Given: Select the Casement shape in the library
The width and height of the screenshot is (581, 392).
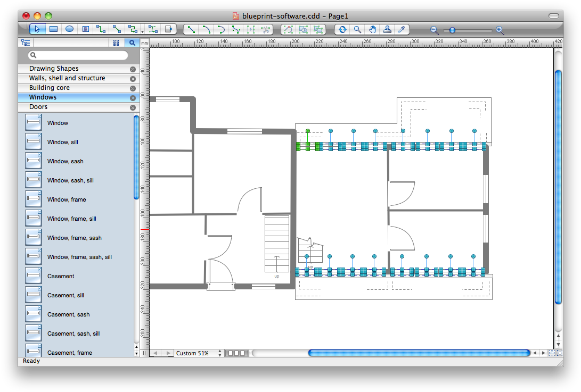Looking at the screenshot, I should (x=59, y=276).
